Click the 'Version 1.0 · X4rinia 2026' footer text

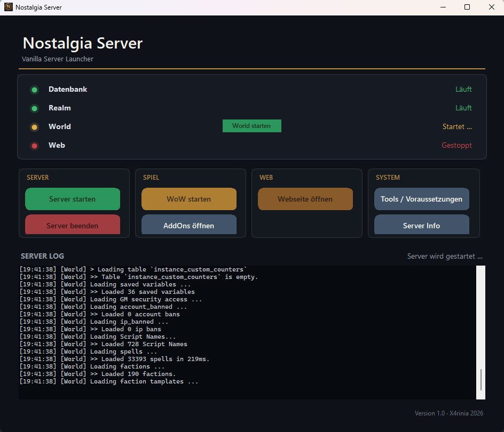(x=448, y=413)
